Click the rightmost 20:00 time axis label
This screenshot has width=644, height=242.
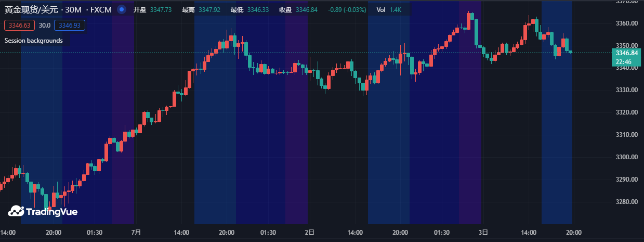pyautogui.click(x=573, y=233)
